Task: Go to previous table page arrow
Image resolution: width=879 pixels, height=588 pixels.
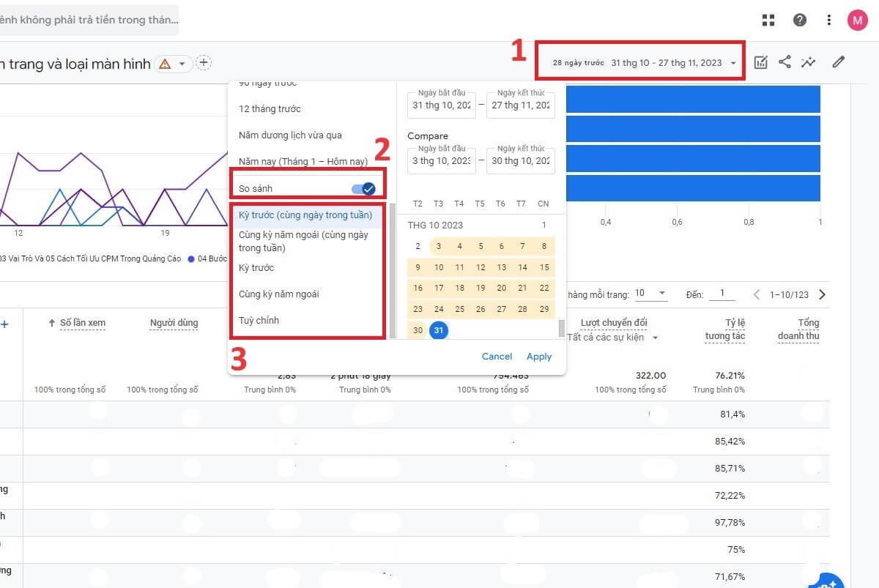Action: [x=757, y=294]
